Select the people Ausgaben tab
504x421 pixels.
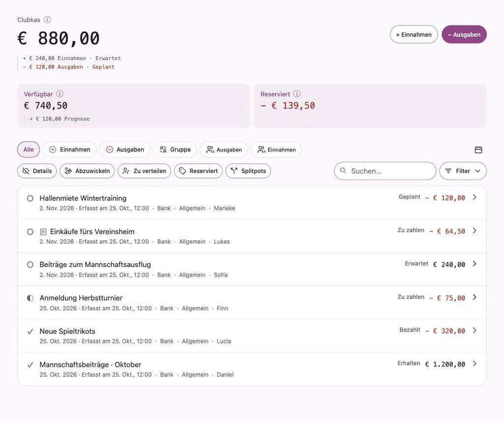(x=224, y=150)
